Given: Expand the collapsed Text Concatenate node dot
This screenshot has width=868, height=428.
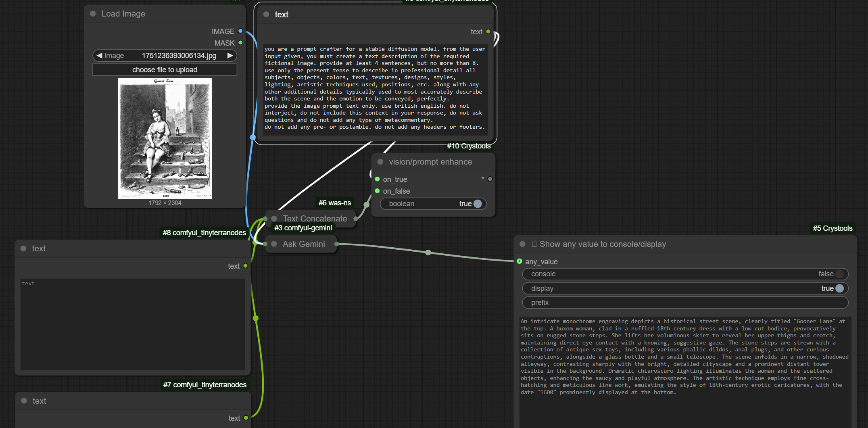Looking at the screenshot, I should [274, 219].
